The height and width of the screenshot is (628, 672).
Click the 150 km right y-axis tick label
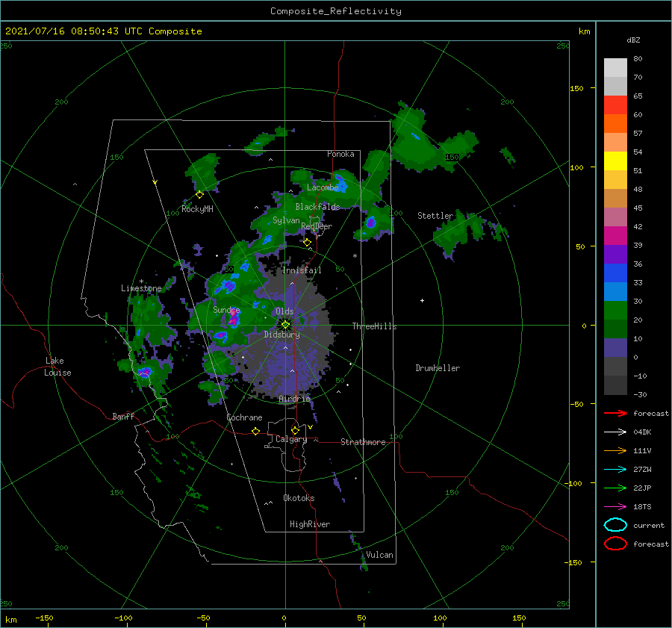pos(576,88)
